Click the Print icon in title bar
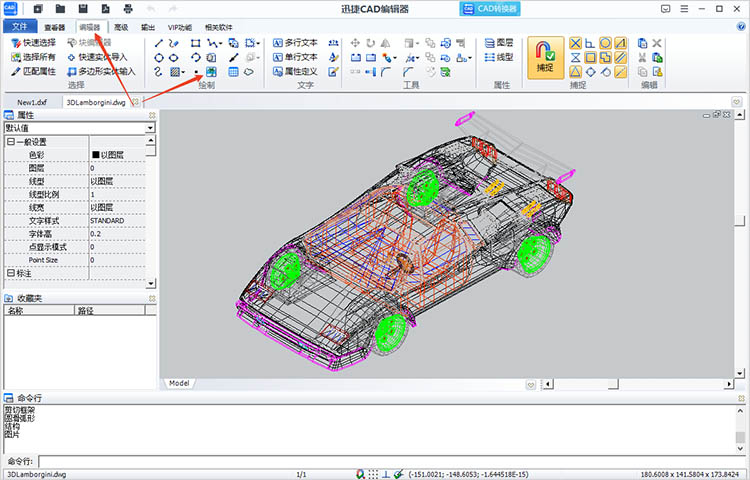Screen dimensions: 750x480 [x=128, y=9]
